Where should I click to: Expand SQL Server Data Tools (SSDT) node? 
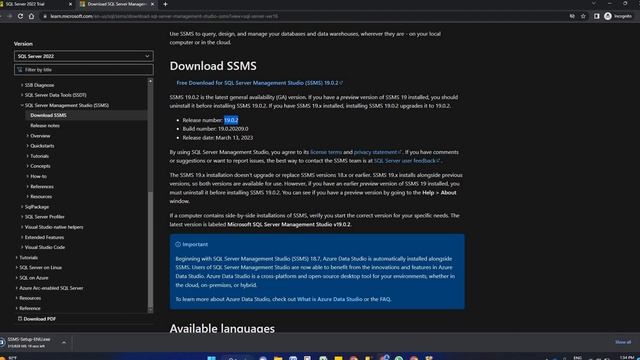click(22, 95)
